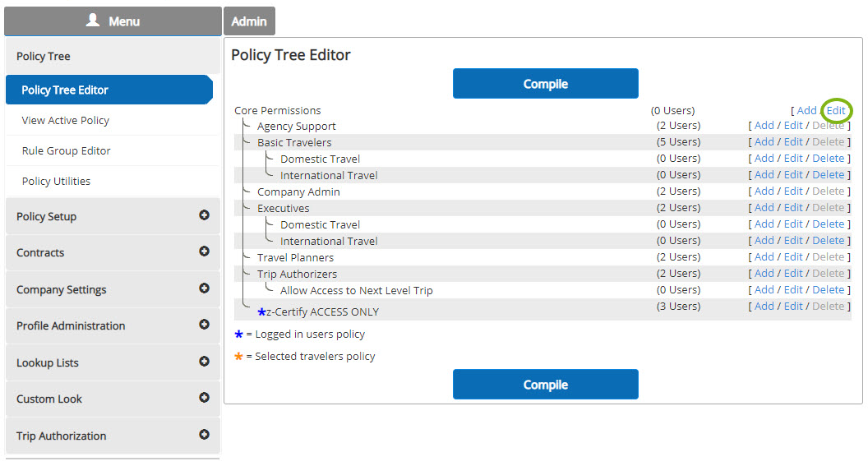Click the user icon in Menu header
Image resolution: width=868 pixels, height=466 pixels.
[93, 21]
